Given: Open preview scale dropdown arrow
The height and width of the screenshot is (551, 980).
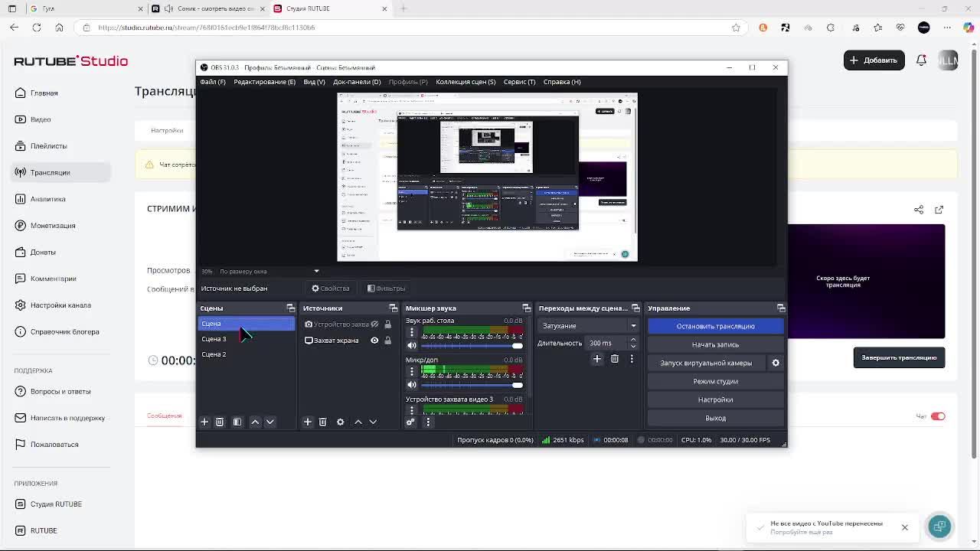Looking at the screenshot, I should click(316, 271).
